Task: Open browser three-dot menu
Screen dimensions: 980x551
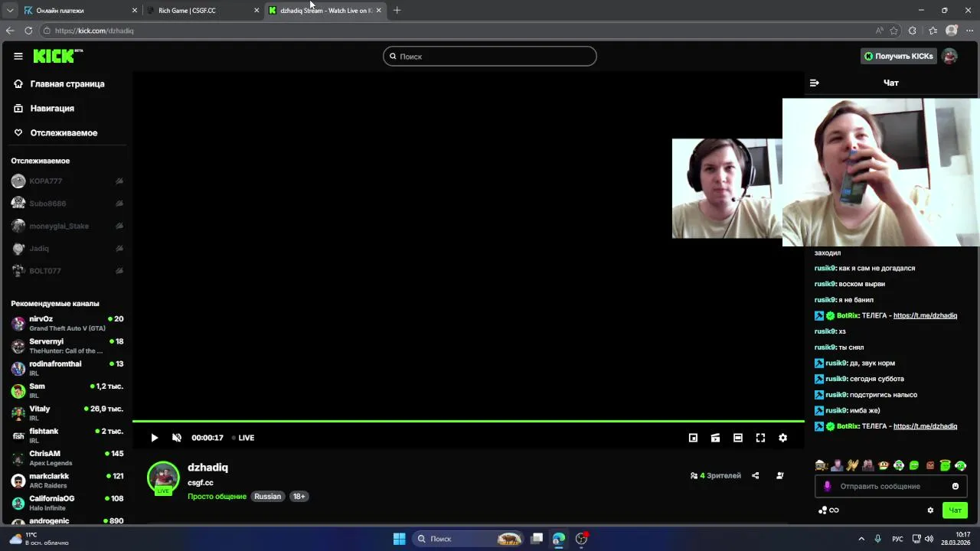Action: coord(969,31)
